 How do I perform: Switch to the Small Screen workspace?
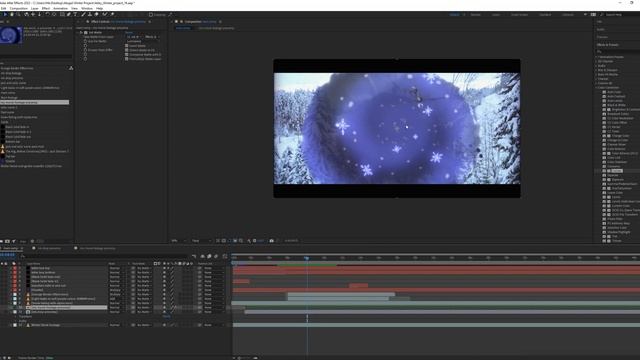[520, 15]
